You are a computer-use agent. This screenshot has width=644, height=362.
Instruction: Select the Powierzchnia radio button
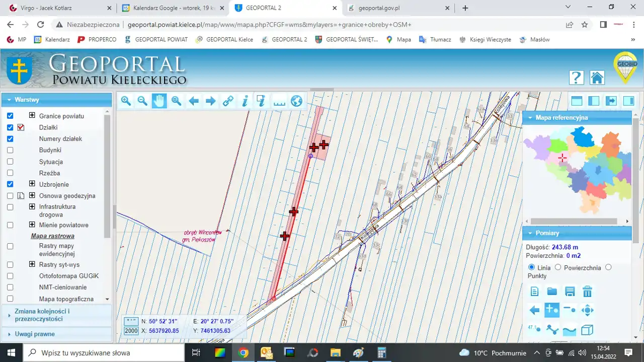tap(558, 267)
